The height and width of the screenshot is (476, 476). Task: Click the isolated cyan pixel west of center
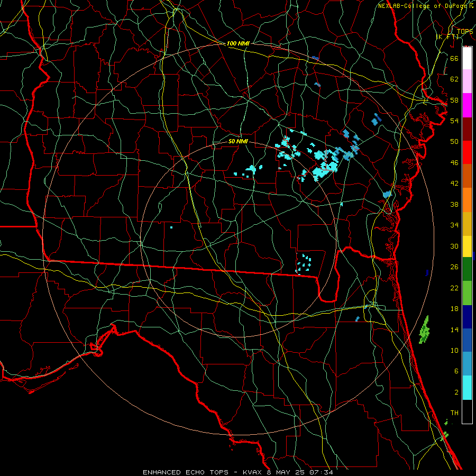pos(171,227)
